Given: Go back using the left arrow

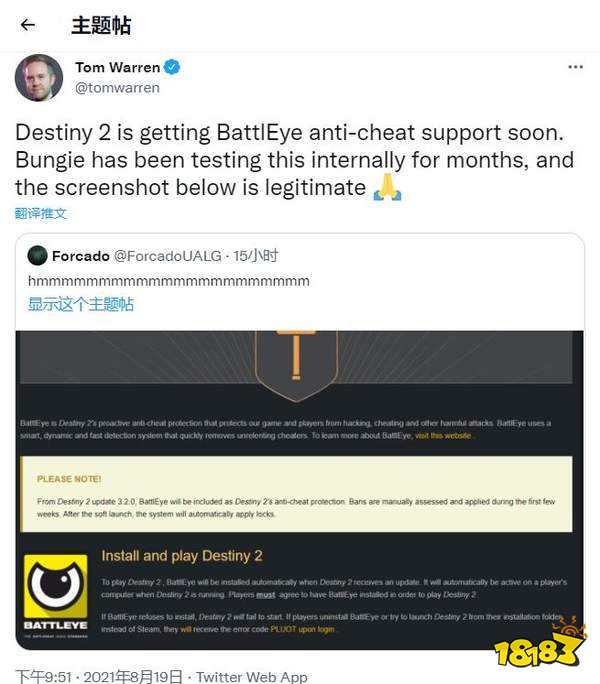Looking at the screenshot, I should 27,25.
